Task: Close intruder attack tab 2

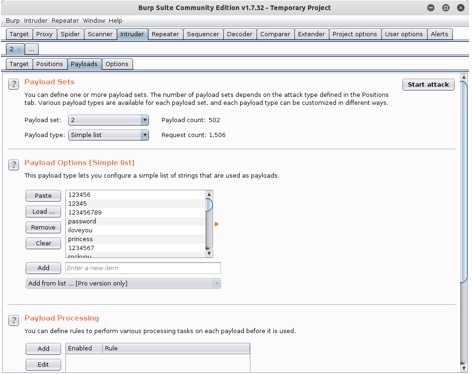Action: 19,50
